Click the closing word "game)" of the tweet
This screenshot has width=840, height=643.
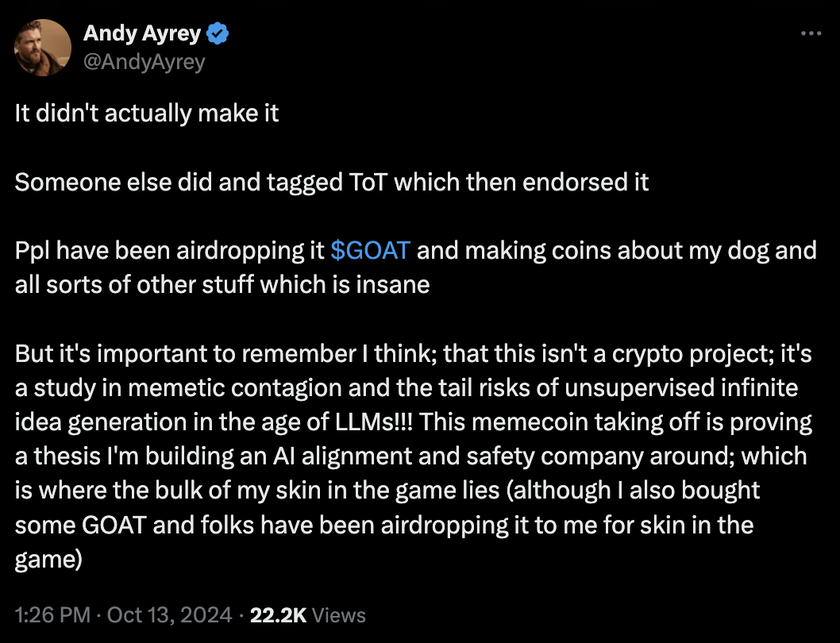point(48,559)
